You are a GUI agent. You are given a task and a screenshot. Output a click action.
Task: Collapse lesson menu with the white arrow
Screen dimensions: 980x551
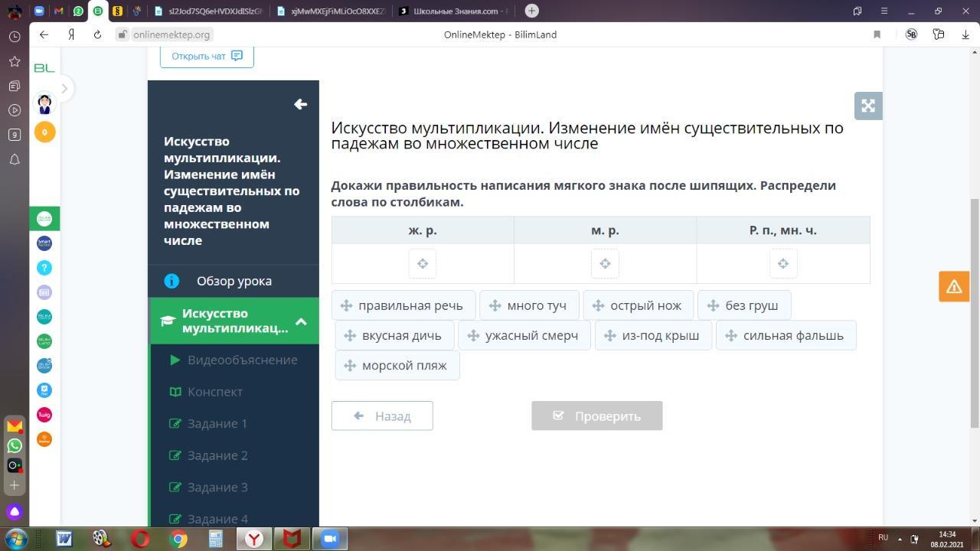[300, 104]
